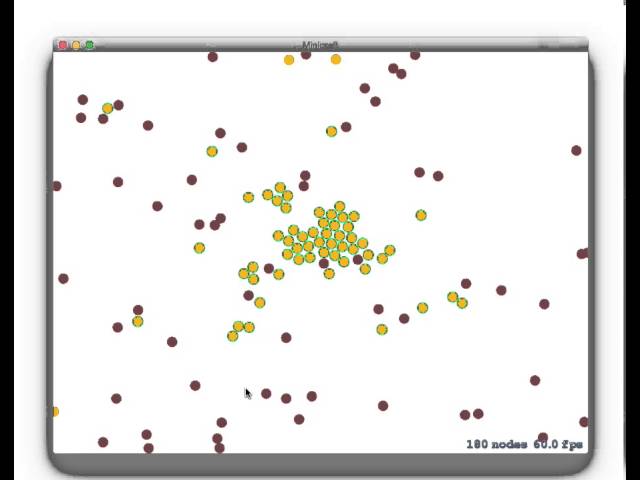Select the left plain yellow node below the title bar

point(289,60)
